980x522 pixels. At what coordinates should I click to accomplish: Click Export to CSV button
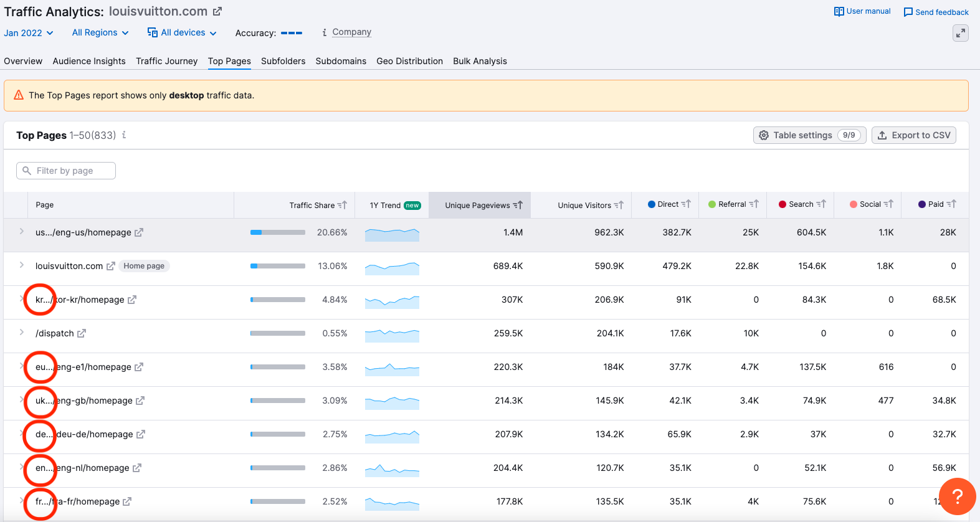914,135
